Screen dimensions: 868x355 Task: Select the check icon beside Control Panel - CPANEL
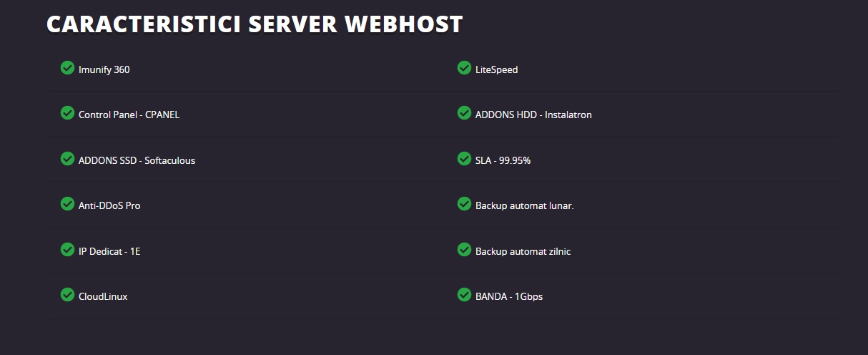[67, 113]
